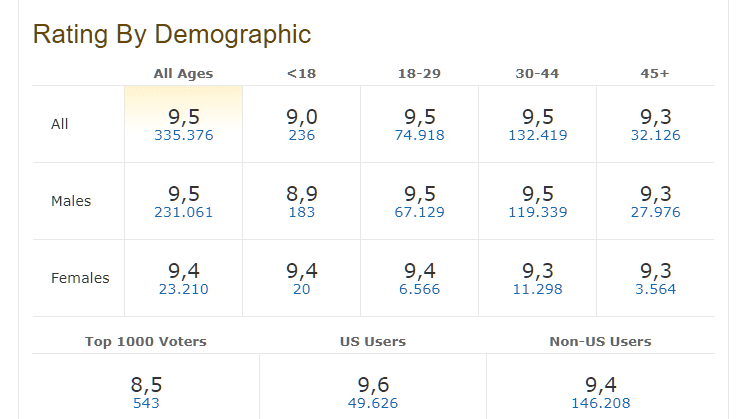Select the 119.339 votes link for Males 30-44
This screenshot has width=748, height=419.
click(538, 212)
